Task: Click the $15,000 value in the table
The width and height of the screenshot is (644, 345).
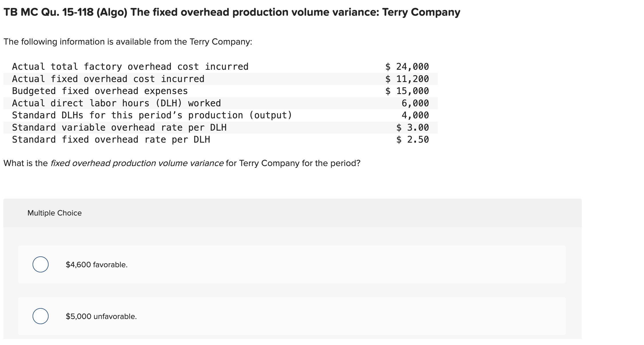Action: [407, 91]
